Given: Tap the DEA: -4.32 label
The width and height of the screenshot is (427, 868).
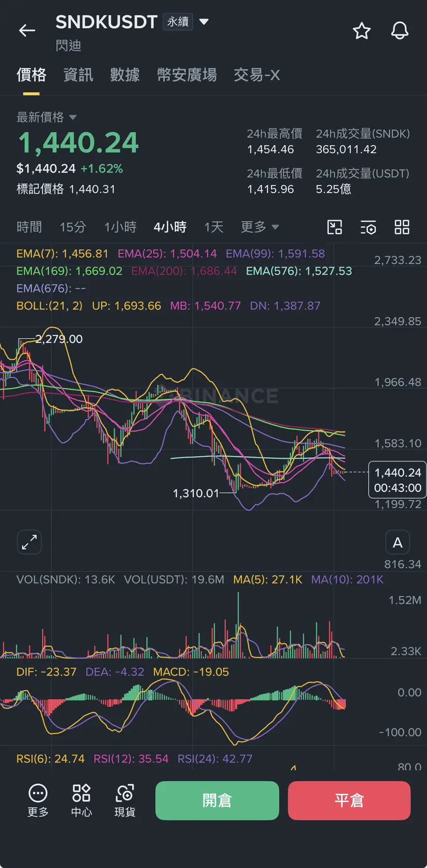Looking at the screenshot, I should [x=114, y=672].
